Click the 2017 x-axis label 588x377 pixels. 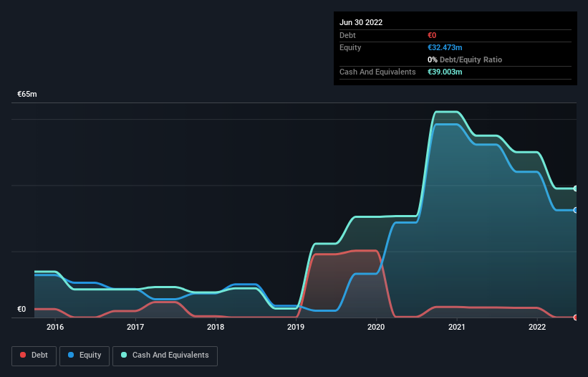point(135,327)
